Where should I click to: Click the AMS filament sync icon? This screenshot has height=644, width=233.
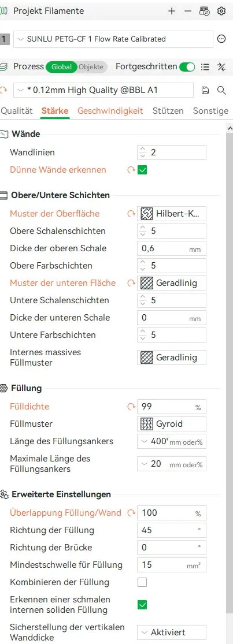205,11
